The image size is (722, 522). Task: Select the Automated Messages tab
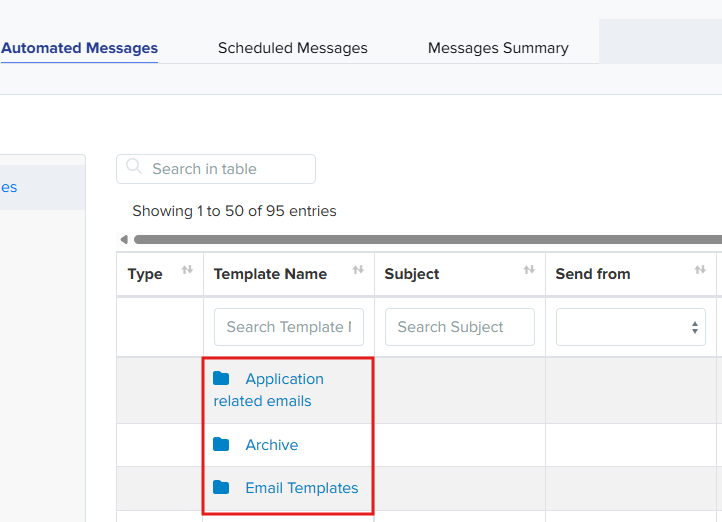pos(79,48)
